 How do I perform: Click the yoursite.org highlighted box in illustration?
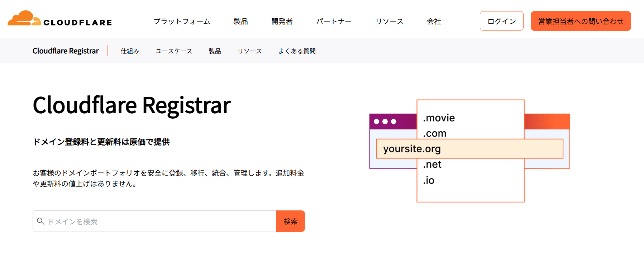(469, 149)
